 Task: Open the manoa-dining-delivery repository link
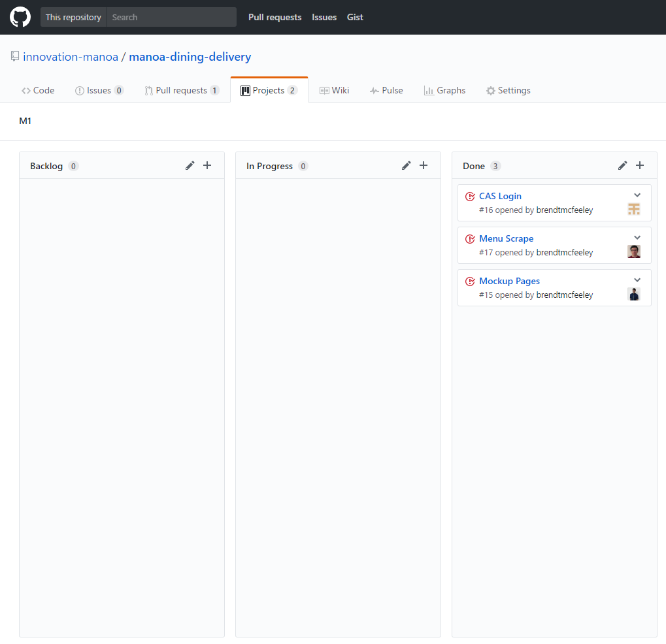190,57
